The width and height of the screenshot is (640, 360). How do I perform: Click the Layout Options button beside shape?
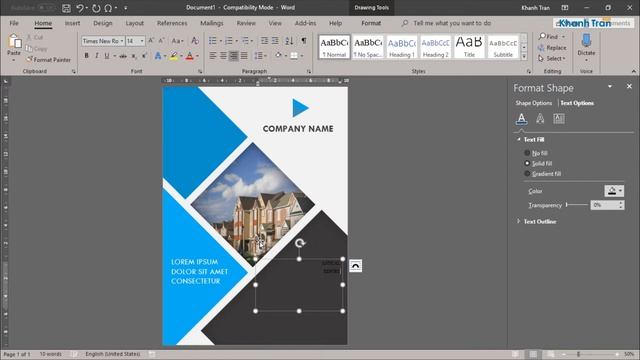tap(356, 266)
